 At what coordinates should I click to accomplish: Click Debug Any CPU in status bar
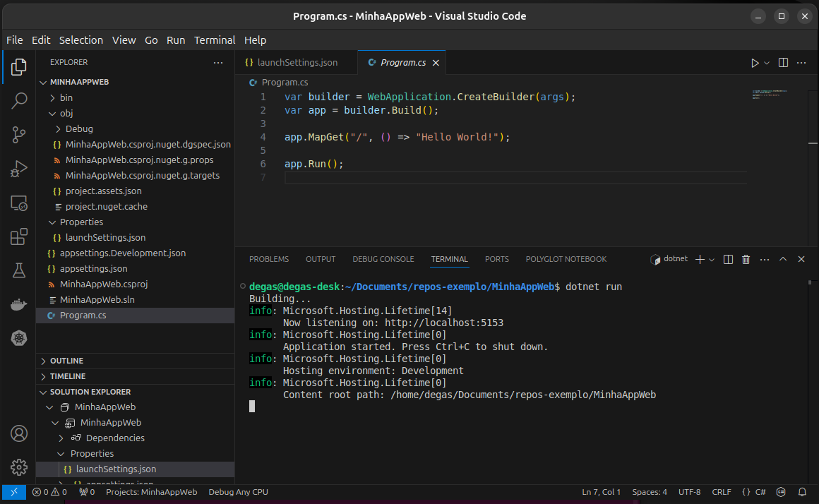click(x=238, y=492)
